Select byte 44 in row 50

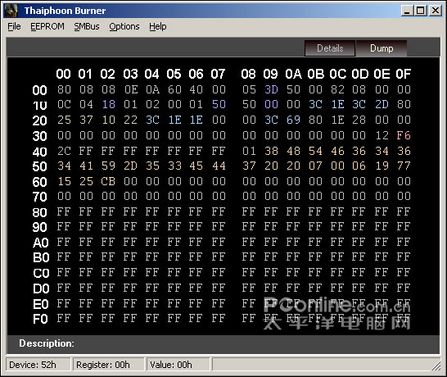point(218,166)
